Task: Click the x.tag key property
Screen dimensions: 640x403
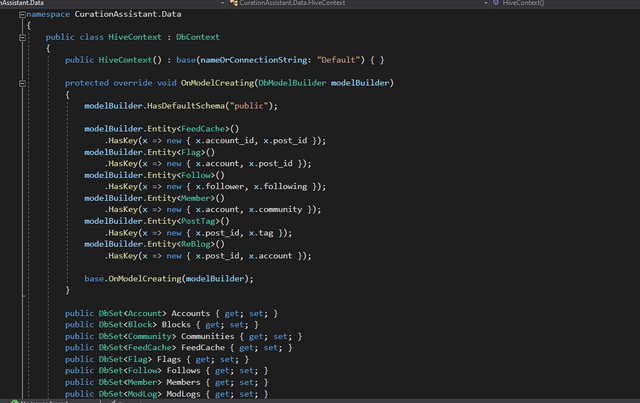Action: point(261,233)
